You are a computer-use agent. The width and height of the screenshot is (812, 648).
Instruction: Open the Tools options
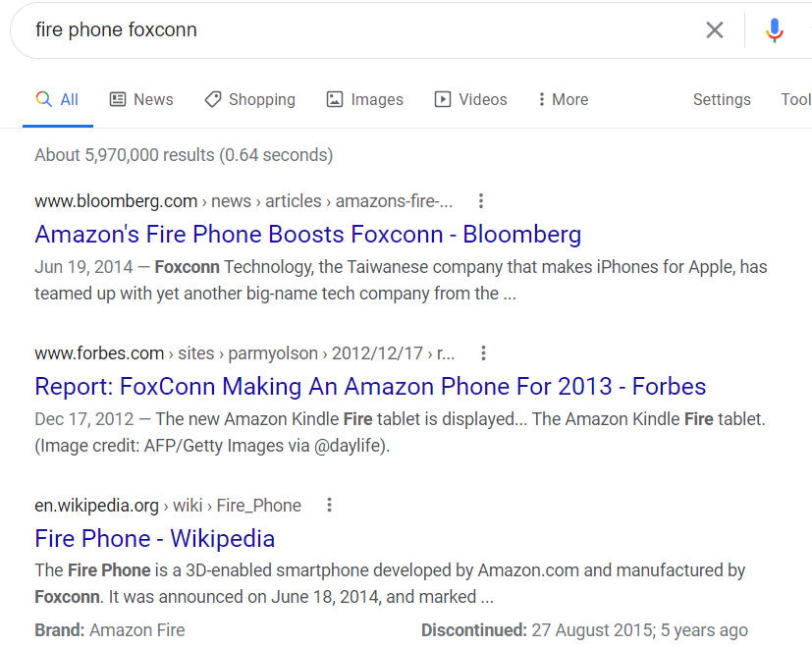click(796, 99)
